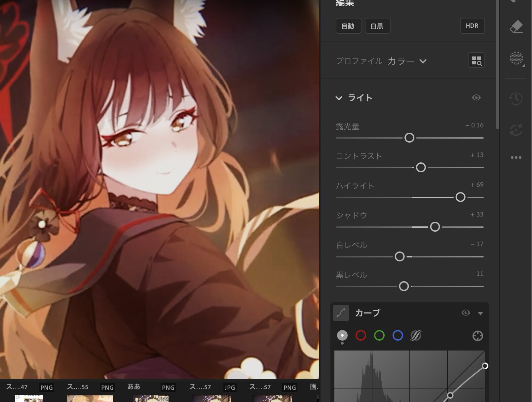Click the シャドウ label
Viewport: 532px width, 402px height.
coord(352,216)
